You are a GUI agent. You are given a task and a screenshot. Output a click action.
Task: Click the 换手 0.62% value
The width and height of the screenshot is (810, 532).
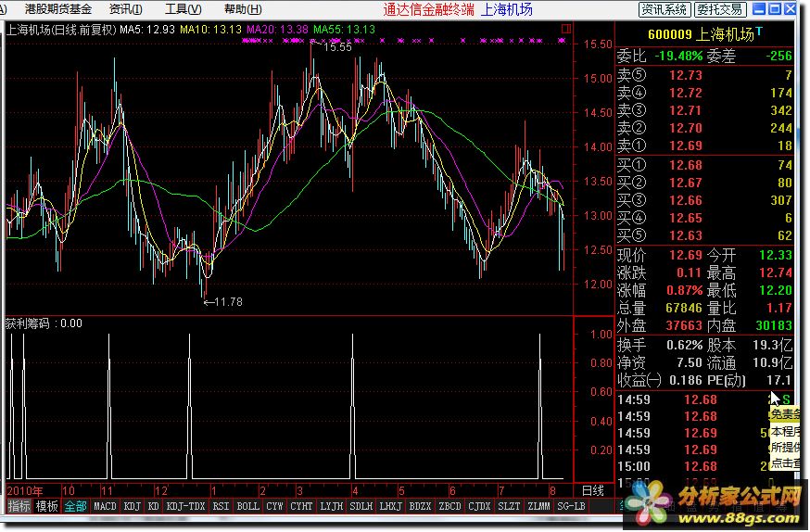point(685,345)
